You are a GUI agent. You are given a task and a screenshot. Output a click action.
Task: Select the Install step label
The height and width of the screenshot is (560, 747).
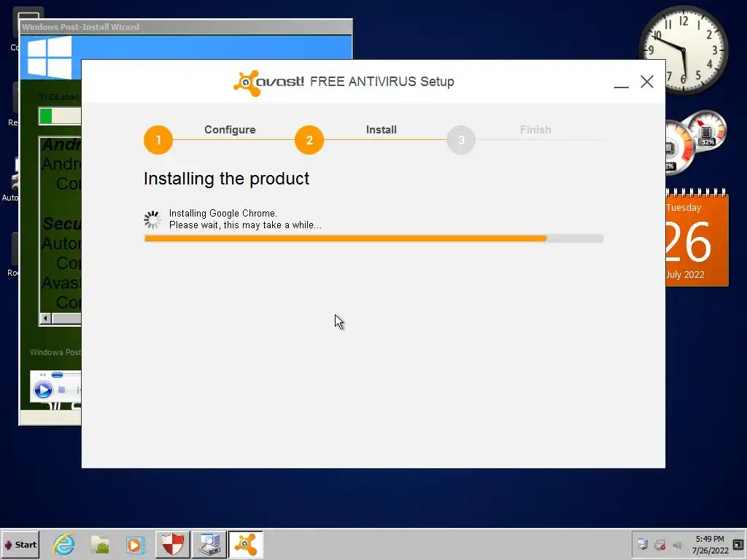(x=381, y=130)
